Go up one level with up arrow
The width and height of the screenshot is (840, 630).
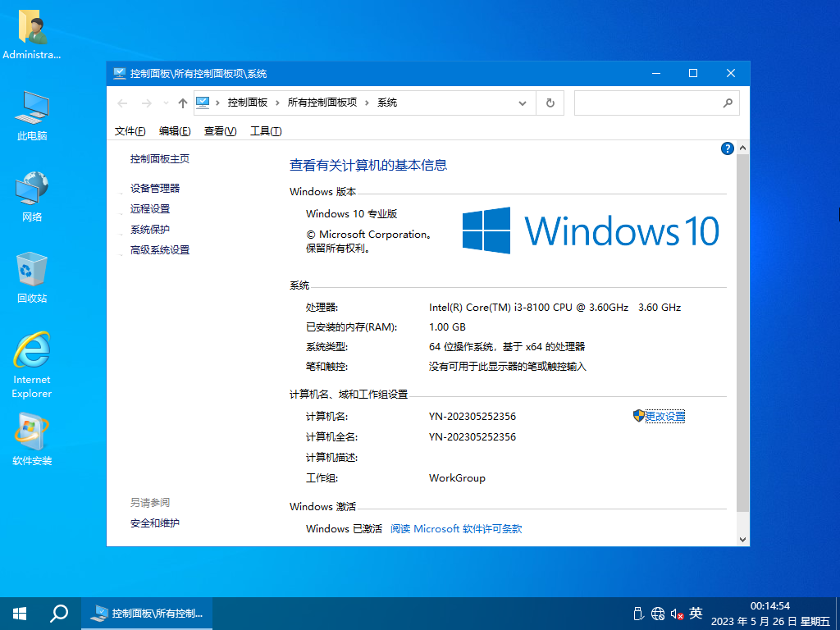182,103
